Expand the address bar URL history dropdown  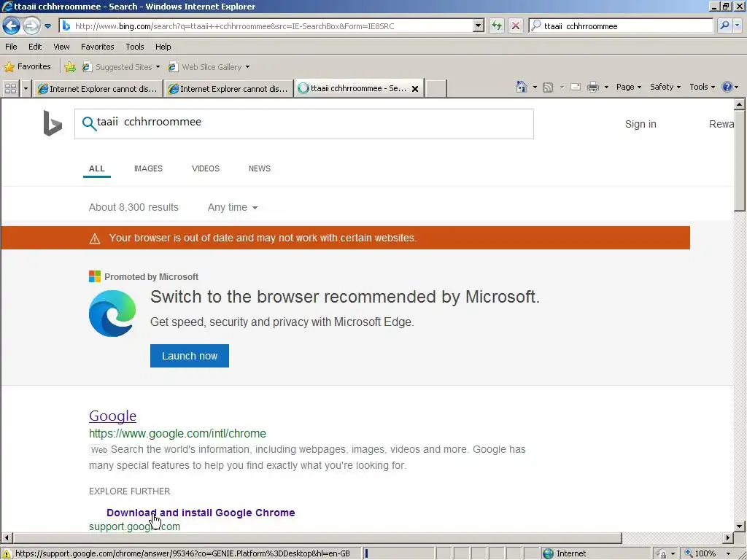point(479,26)
